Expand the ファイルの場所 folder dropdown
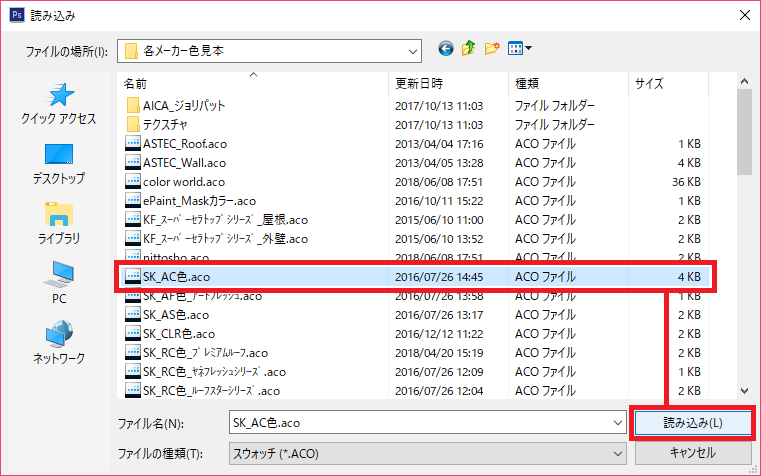This screenshot has width=761, height=476. pos(411,49)
